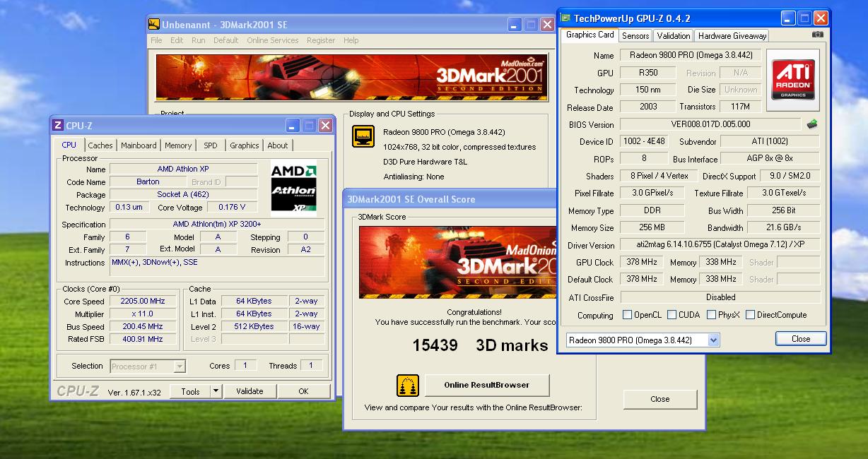Open the Edit menu in 3DMark2001

177,40
